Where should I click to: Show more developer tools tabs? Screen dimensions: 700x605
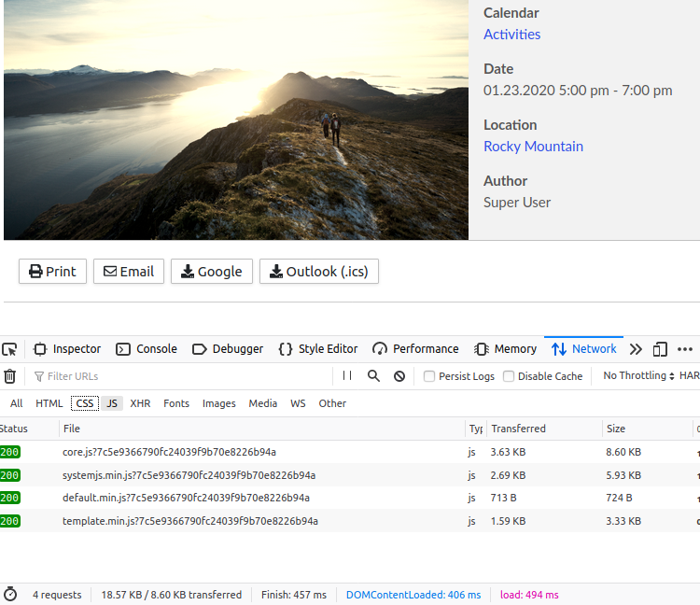[x=636, y=349]
